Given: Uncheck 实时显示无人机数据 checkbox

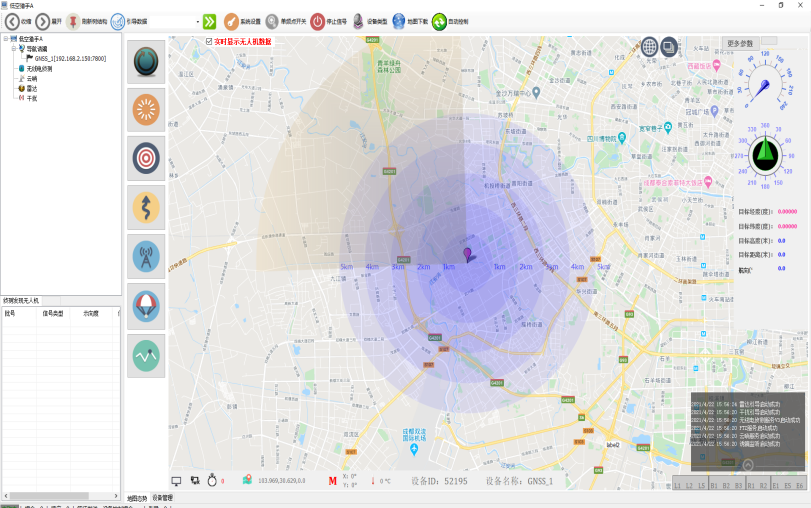Looking at the screenshot, I should click(x=208, y=42).
